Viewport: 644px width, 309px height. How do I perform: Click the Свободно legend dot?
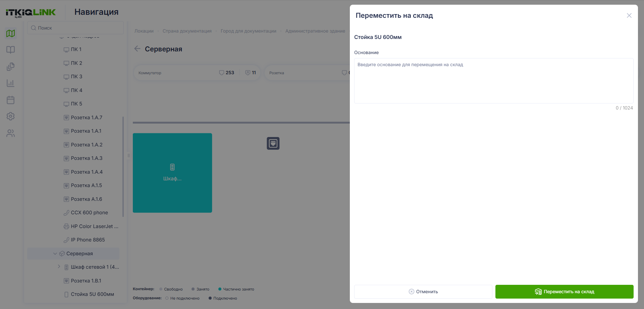[x=161, y=289]
